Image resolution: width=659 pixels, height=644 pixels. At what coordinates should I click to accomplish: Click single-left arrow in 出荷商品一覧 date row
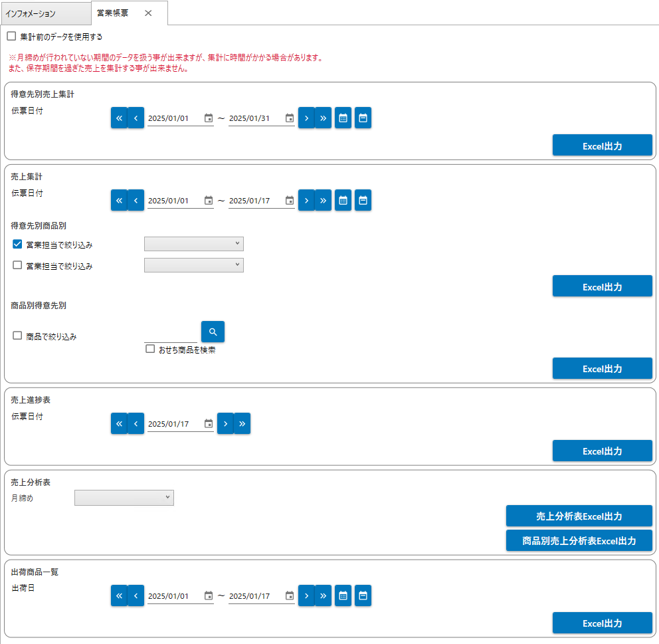pos(136,595)
